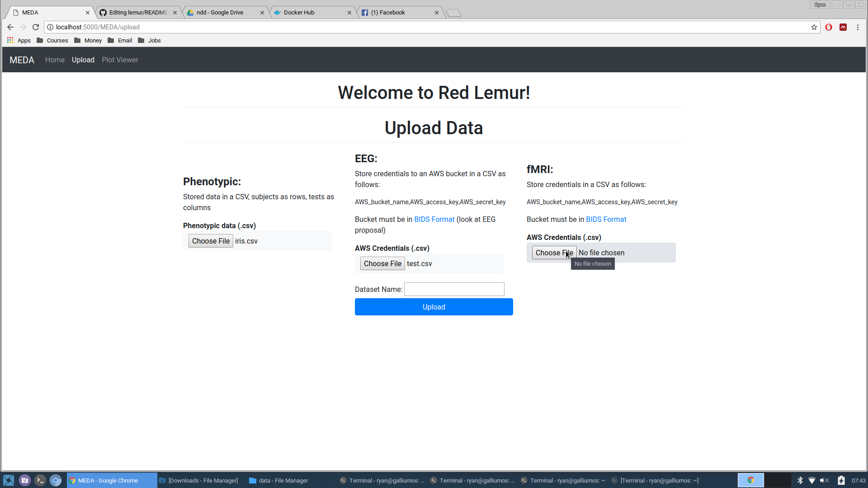Click the muted volume tray icon
Image resolution: width=868 pixels, height=488 pixels.
tap(824, 480)
